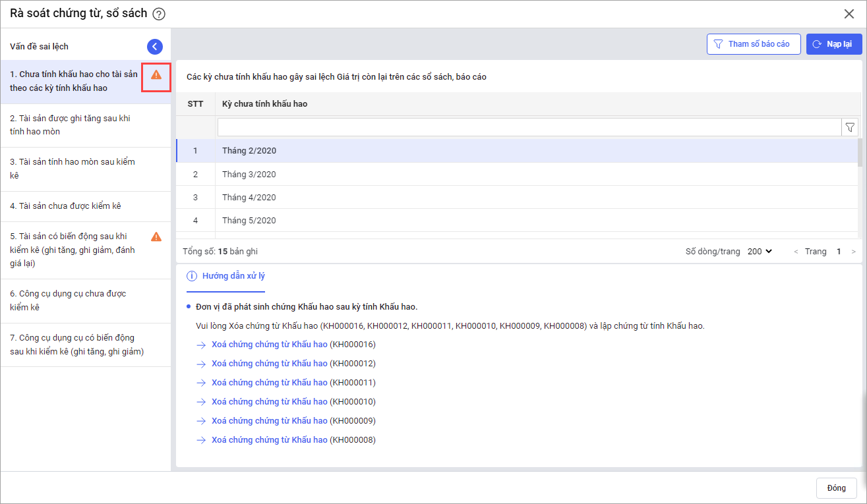Viewport: 867px width, 504px height.
Task: Click Xoá chứng từ Khấu hao KH000009 link
Action: click(x=269, y=421)
